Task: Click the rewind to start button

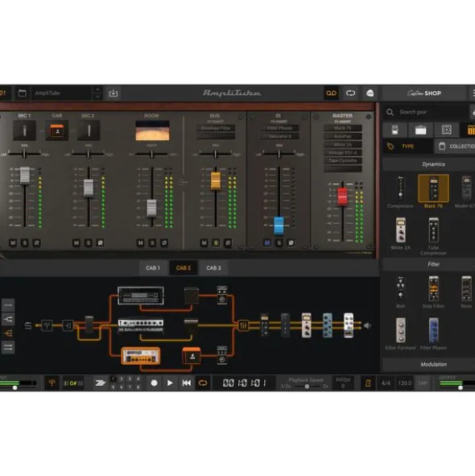Action: [186, 383]
